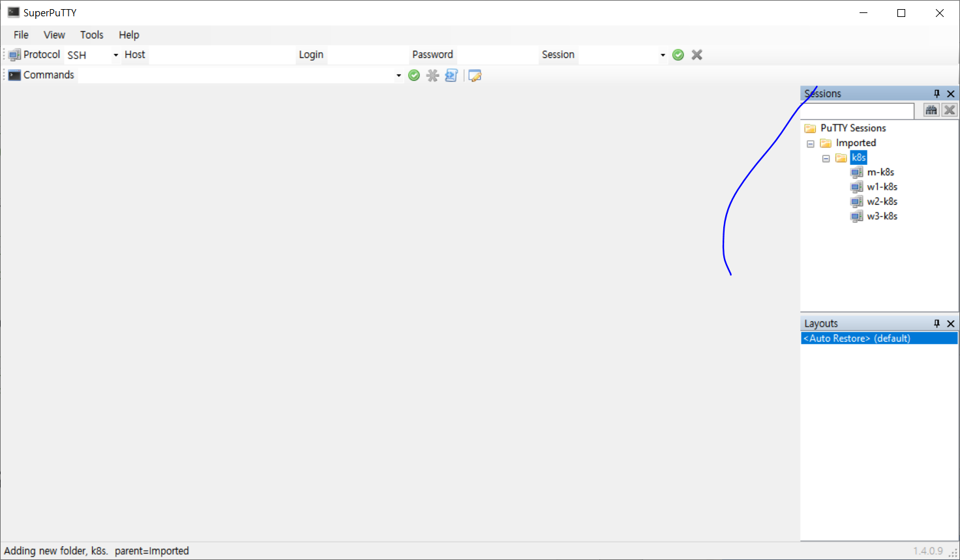
Task: Minimize the SuperPuTTY window
Action: [x=863, y=13]
